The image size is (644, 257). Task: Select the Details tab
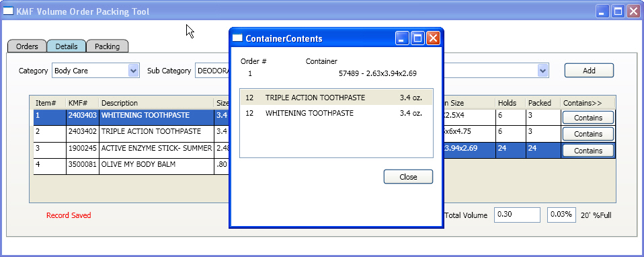[67, 46]
